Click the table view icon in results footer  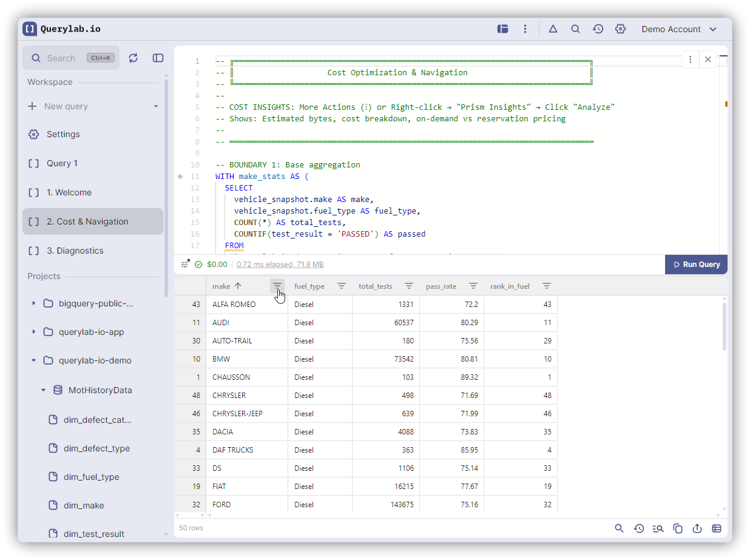click(717, 528)
